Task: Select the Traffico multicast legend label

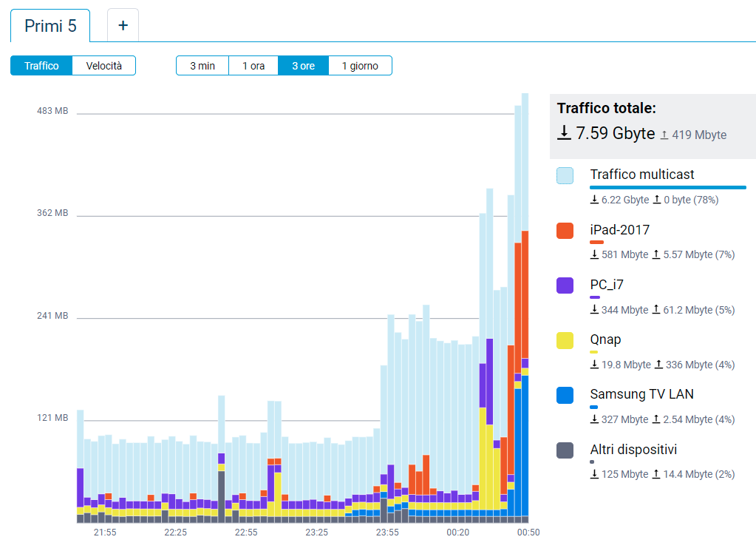Action: click(x=641, y=175)
